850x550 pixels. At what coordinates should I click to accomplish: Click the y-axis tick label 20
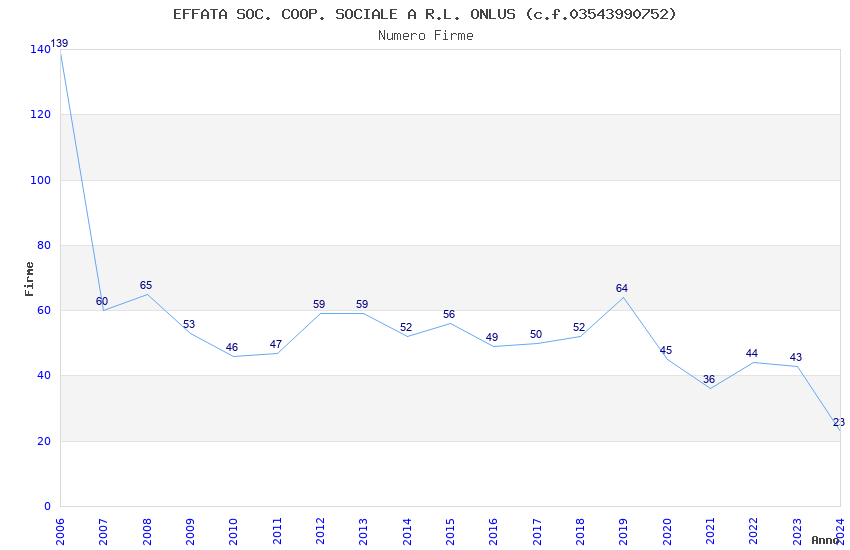pyautogui.click(x=44, y=441)
